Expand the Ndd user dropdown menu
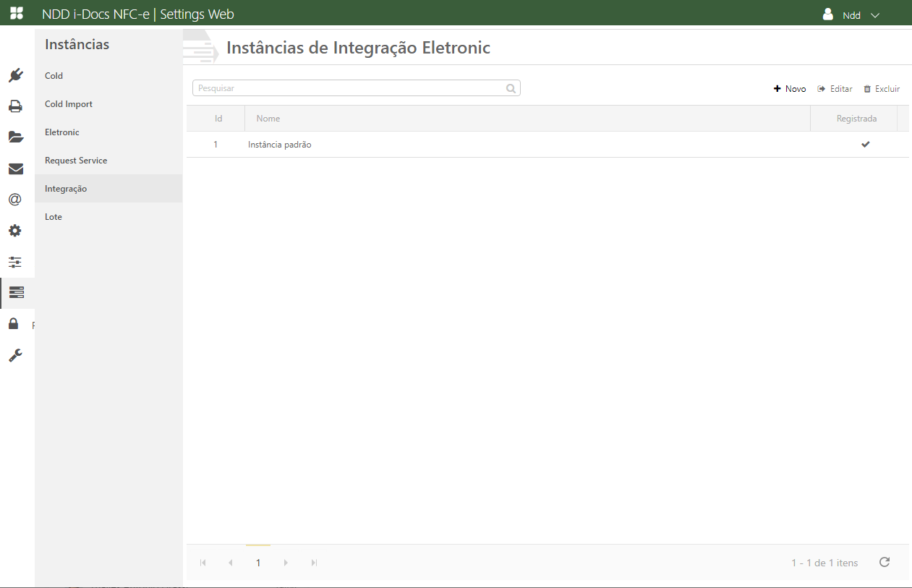Screen dimensions: 912x588 click(851, 14)
